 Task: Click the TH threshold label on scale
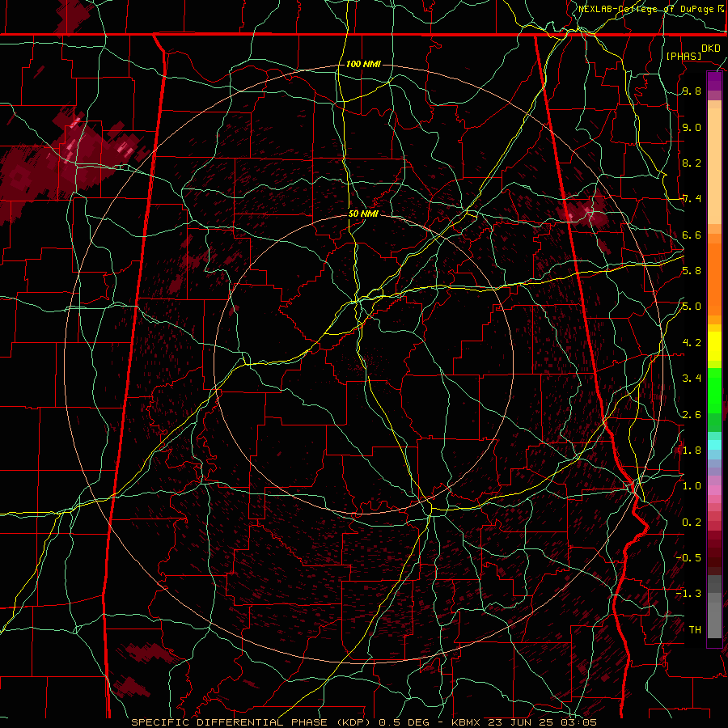695,629
